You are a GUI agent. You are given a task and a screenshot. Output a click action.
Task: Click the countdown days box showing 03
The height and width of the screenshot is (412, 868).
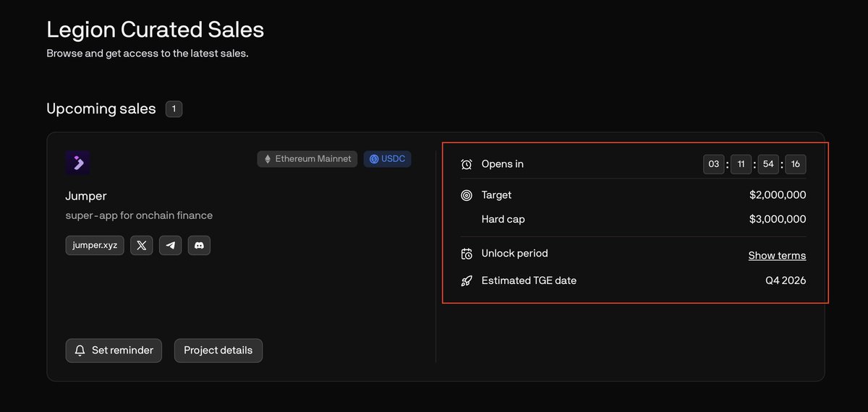(714, 164)
